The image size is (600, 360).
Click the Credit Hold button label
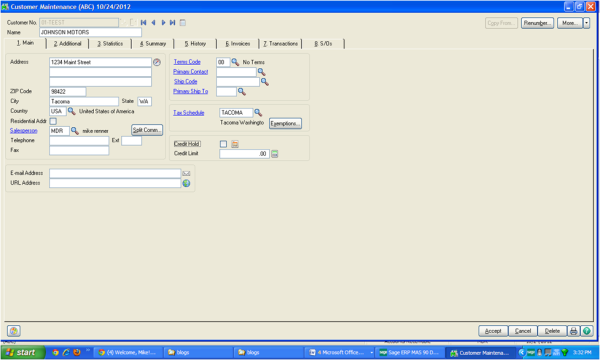point(187,144)
